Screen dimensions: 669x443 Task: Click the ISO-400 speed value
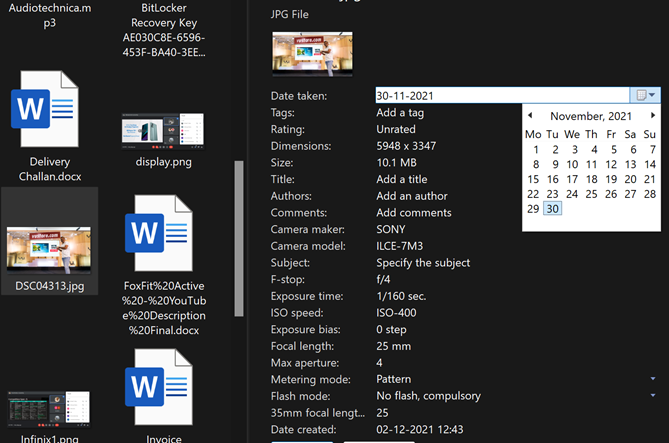pyautogui.click(x=396, y=313)
